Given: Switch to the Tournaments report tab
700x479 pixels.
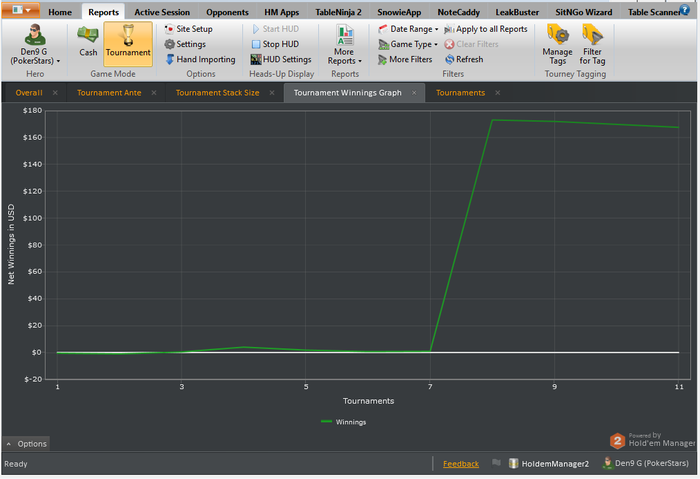Looking at the screenshot, I should tap(460, 93).
